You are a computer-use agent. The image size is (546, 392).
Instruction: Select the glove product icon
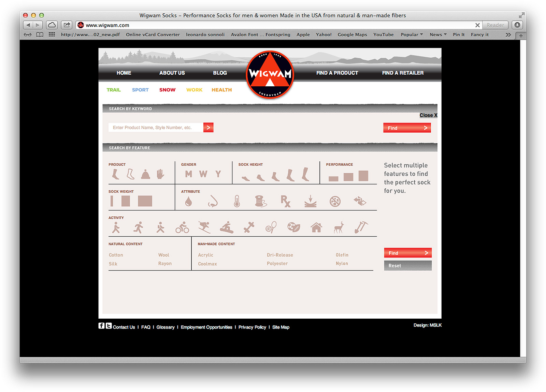[160, 174]
